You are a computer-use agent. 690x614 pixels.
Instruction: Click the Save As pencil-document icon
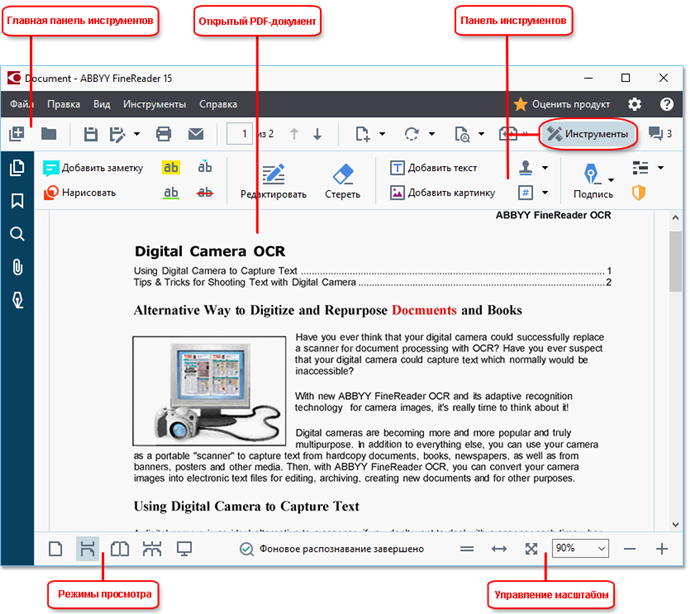117,134
